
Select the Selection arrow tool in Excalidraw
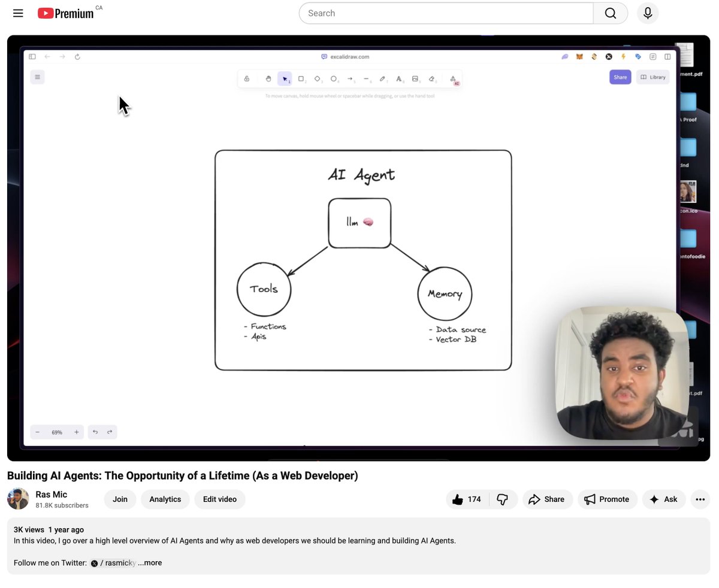tap(285, 78)
